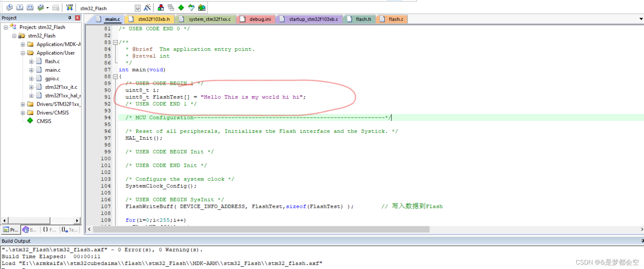Expand the main.c tree node
644x269 pixels.
coord(31,70)
